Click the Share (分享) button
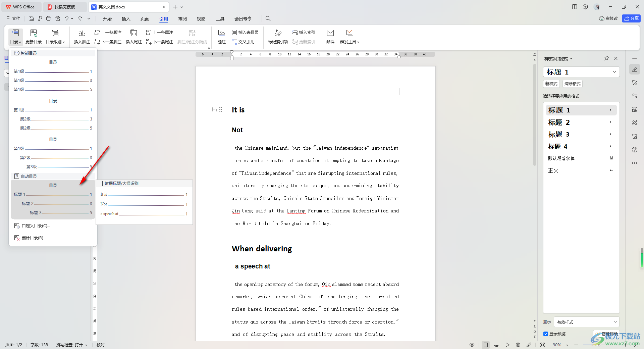Viewport: 644px width, 349px height. click(x=631, y=18)
